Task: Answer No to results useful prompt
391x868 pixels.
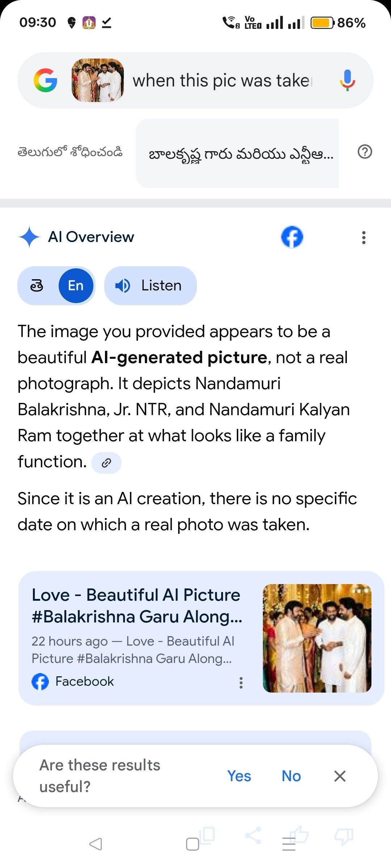Action: point(291,776)
